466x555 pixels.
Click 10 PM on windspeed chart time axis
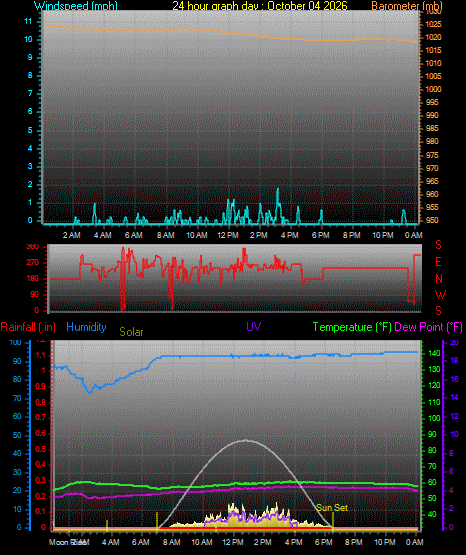pyautogui.click(x=383, y=235)
